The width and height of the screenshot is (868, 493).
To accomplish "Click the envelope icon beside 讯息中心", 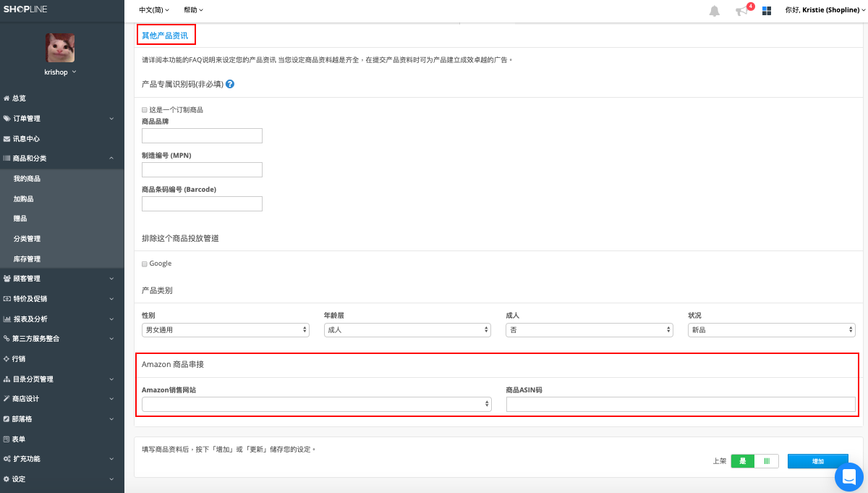I will [7, 138].
